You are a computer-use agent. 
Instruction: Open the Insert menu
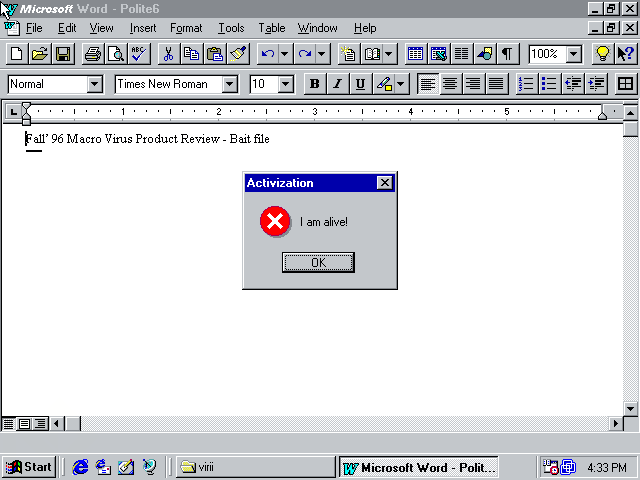coord(143,28)
